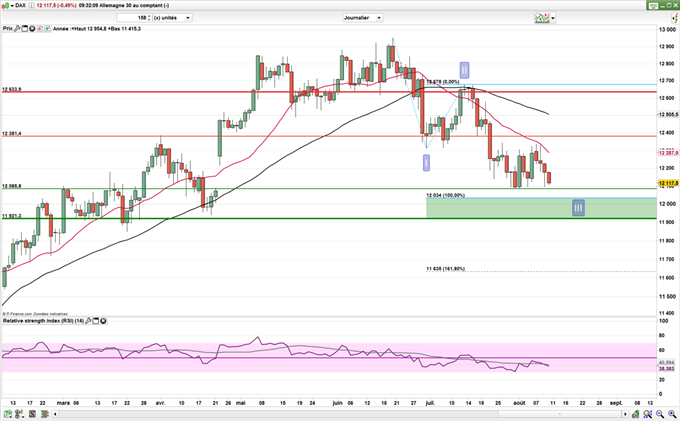The image size is (680, 421).
Task: Click the Année Haut 12 954,8 Bas 11 415,3 readout
Action: coord(97,29)
